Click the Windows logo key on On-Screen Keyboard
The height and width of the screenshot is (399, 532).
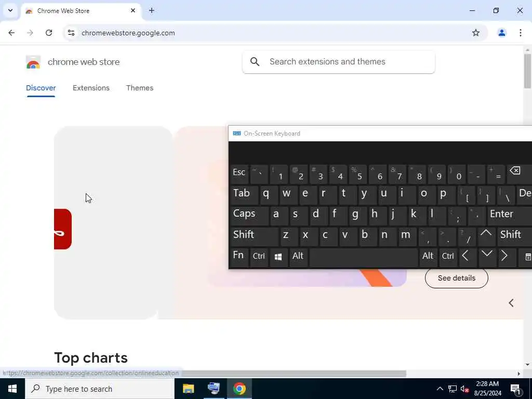[278, 257]
